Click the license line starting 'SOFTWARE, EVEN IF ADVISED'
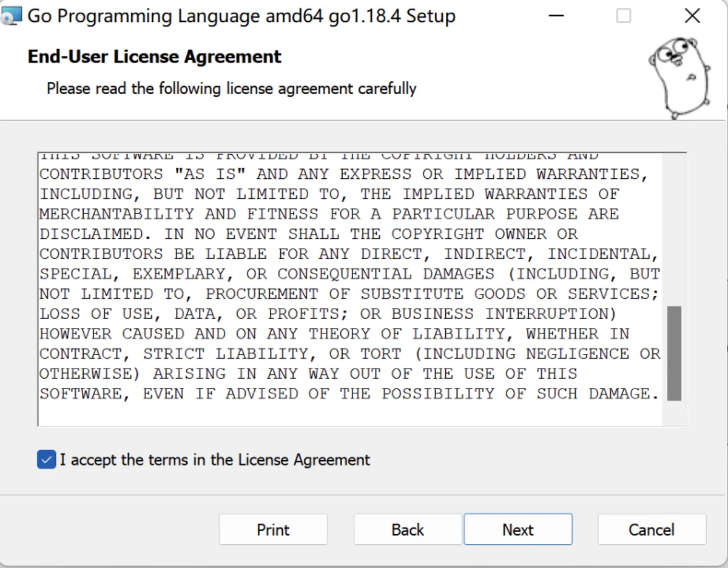Viewport: 728px width, 568px height. coord(349,394)
